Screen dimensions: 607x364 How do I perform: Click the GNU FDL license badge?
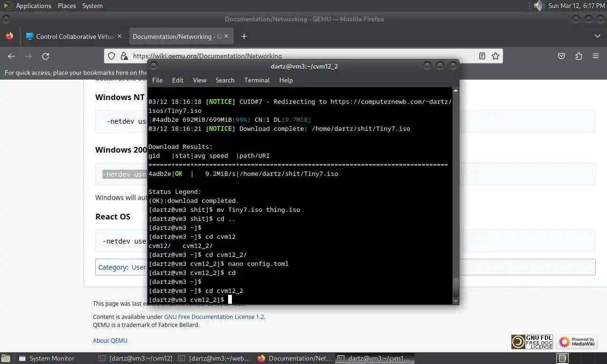(x=532, y=342)
